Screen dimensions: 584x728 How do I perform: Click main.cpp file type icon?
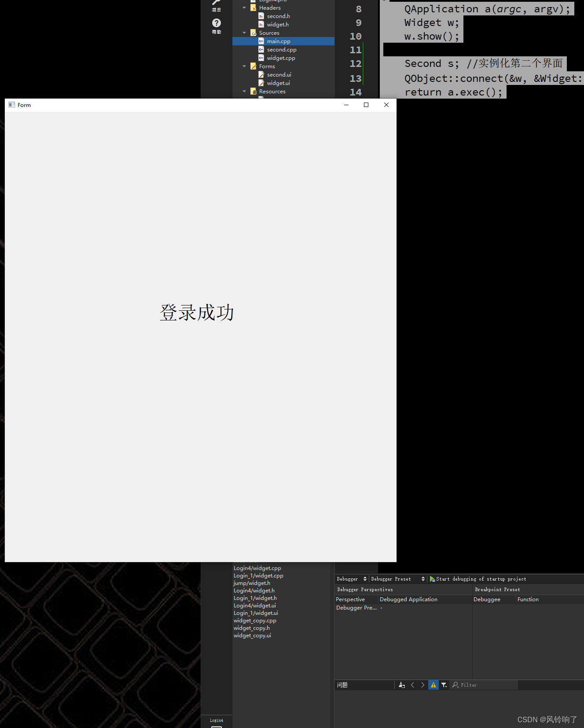(x=261, y=41)
